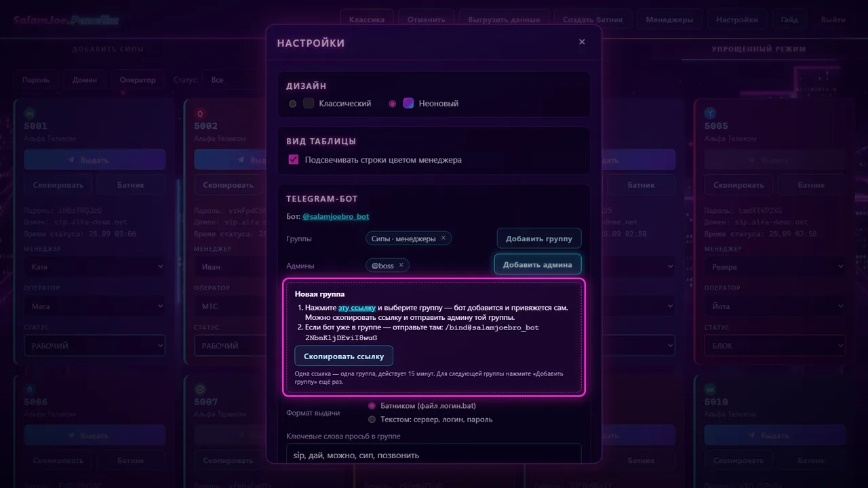
Task: Click the Домен filter button
Action: (85, 80)
